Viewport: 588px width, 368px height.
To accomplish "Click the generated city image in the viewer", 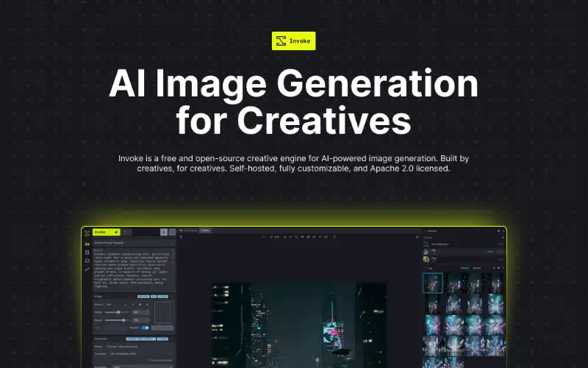I will coord(299,325).
